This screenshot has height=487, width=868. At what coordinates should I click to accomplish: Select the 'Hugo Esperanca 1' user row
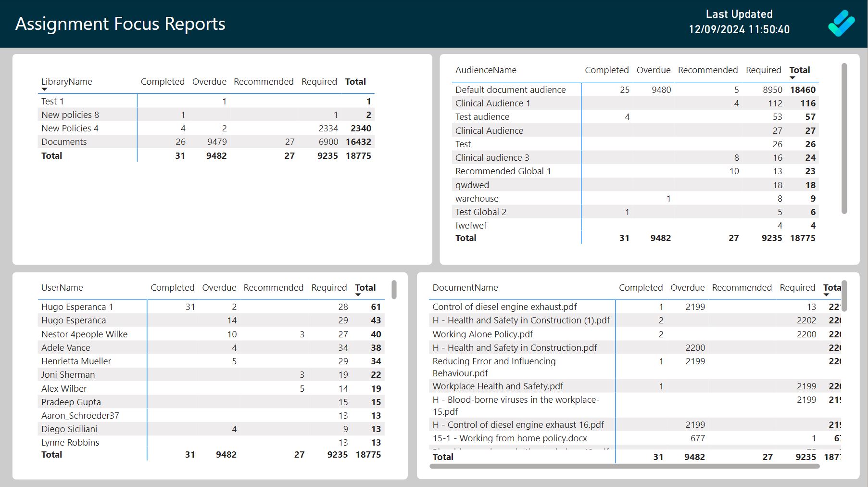(211, 307)
